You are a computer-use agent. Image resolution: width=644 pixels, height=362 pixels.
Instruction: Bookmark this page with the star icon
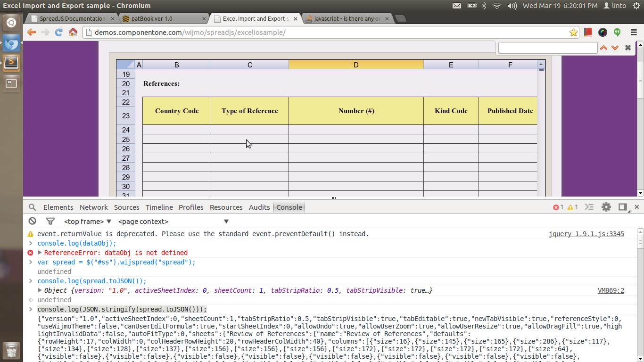[x=573, y=33]
